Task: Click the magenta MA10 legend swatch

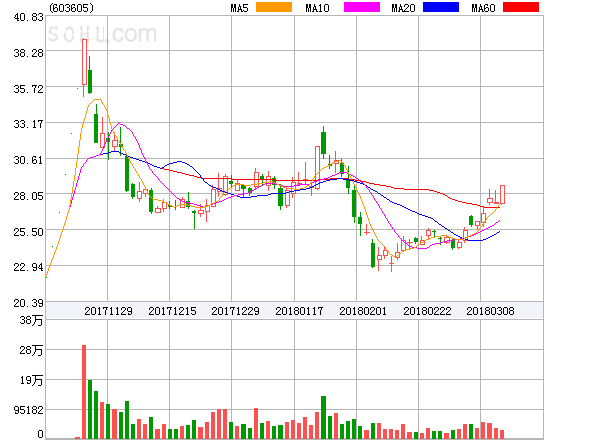Action: click(362, 7)
